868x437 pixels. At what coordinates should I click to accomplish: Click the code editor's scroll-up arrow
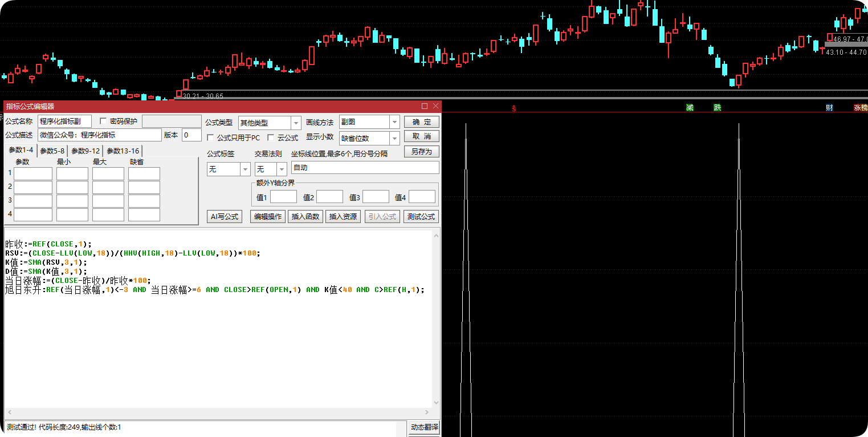pos(437,234)
